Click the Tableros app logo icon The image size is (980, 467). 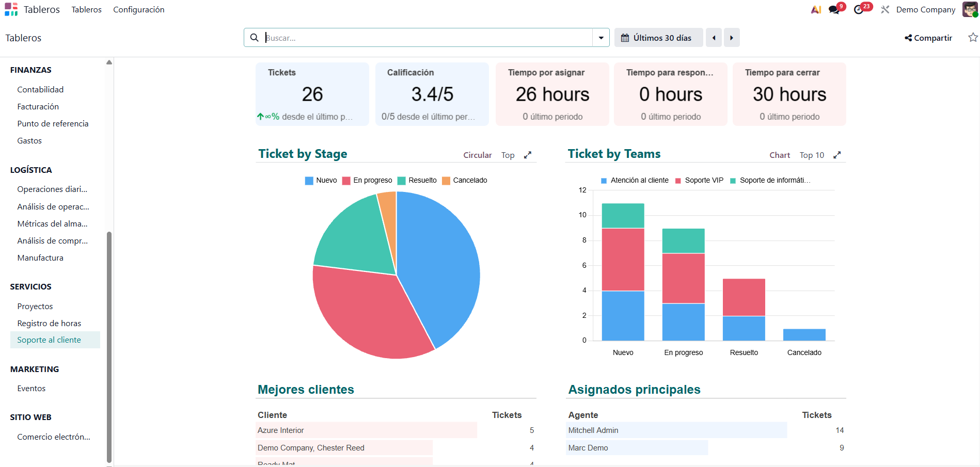[11, 10]
